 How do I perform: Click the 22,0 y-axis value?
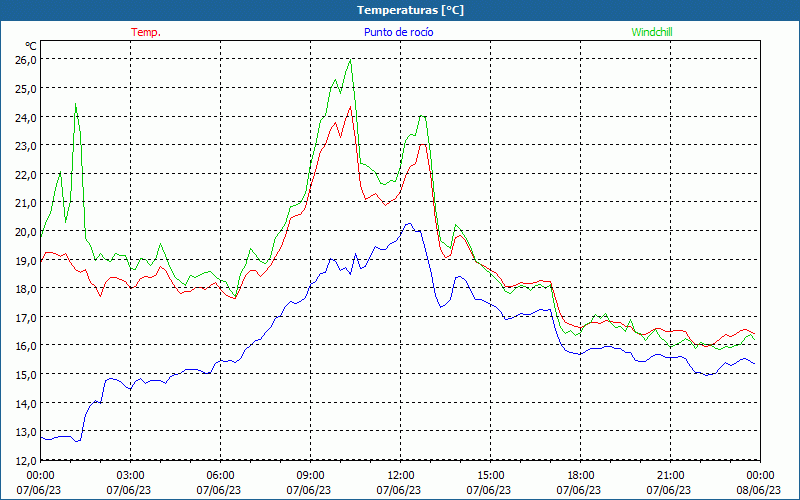tap(26, 174)
